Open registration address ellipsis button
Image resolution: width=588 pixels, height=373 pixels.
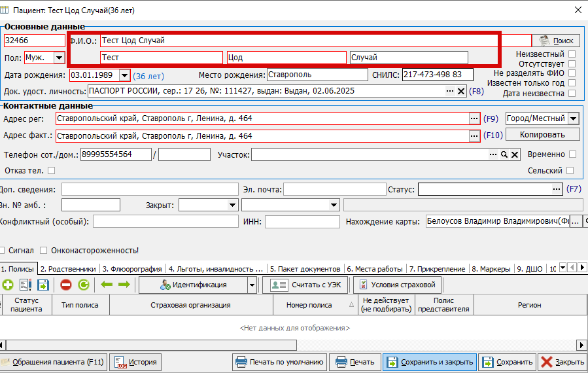(474, 118)
